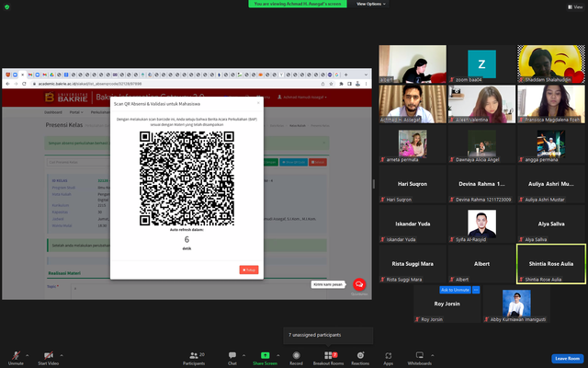Screen dimensions: 588x368
Task: Click the Universitas Bakrie logo
Action: coord(66,98)
